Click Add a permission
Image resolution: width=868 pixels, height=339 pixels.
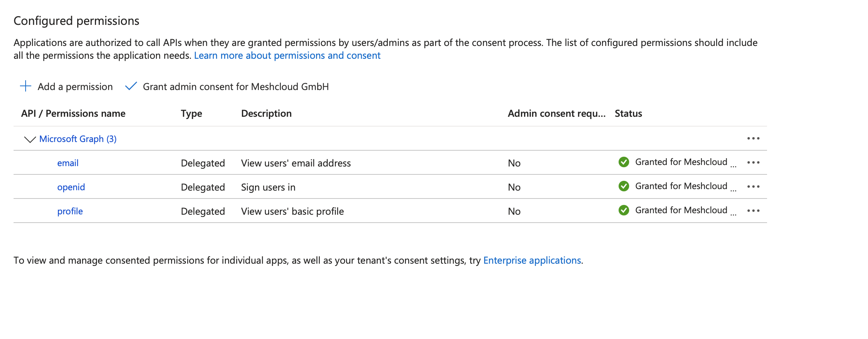(x=75, y=86)
